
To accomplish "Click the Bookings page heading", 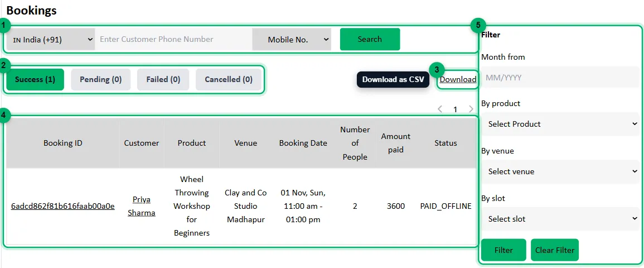I will pyautogui.click(x=32, y=11).
